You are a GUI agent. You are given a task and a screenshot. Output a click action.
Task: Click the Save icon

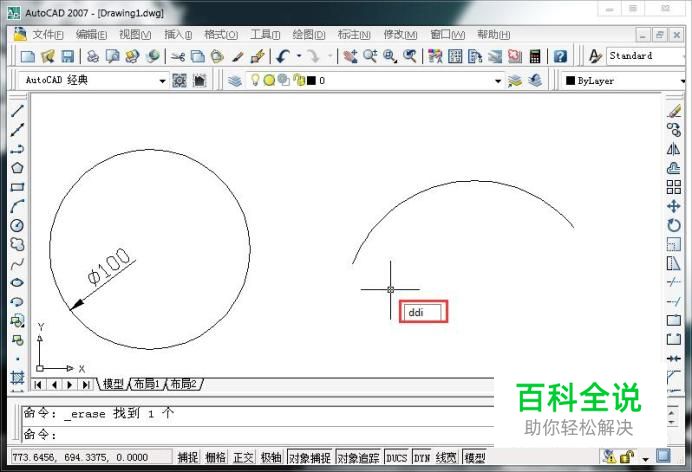(x=67, y=56)
